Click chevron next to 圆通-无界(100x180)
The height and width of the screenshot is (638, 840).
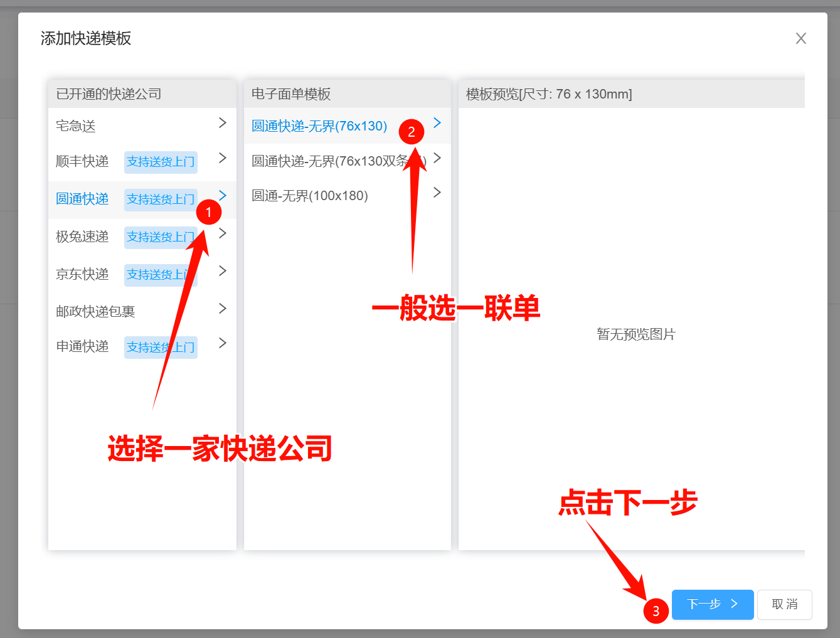437,193
